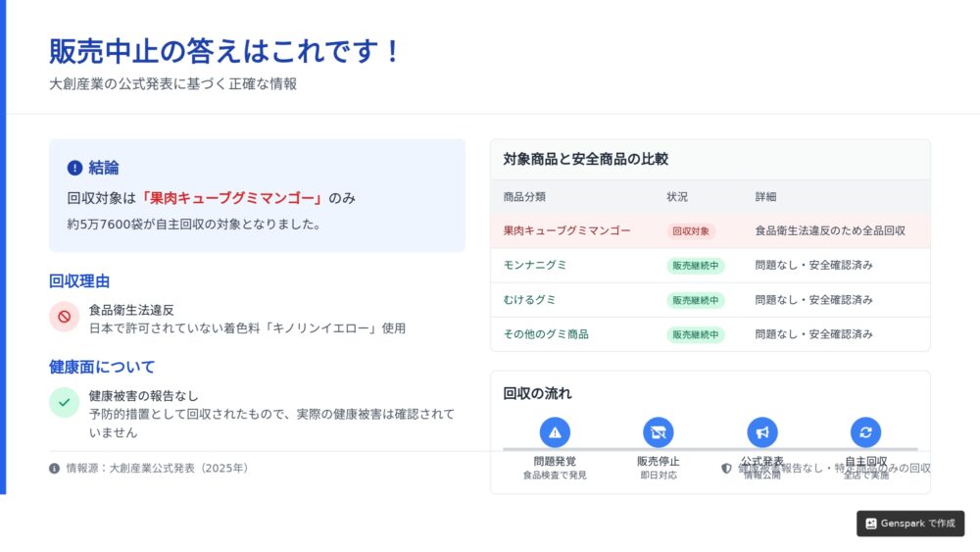This screenshot has width=980, height=552.
Task: Click 食品衛生法違反のため全品回収 detail cell
Action: point(830,230)
